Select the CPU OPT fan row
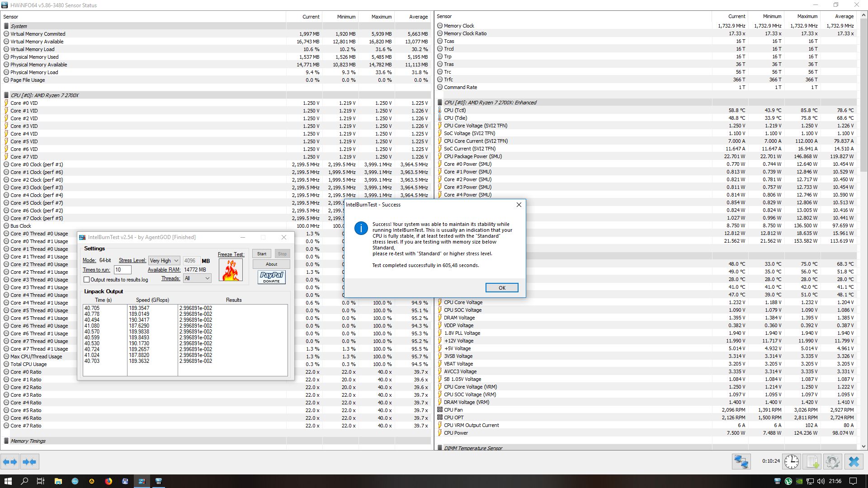Image resolution: width=868 pixels, height=488 pixels. point(646,418)
